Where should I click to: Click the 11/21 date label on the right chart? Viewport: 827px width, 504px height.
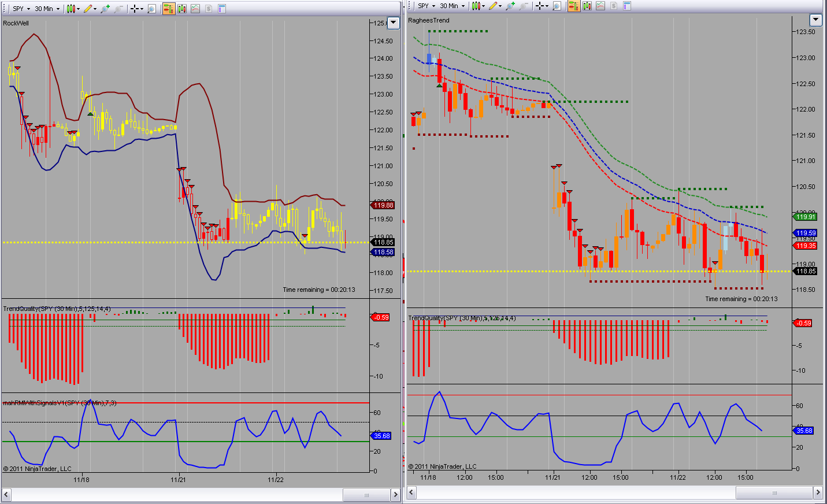(552, 477)
